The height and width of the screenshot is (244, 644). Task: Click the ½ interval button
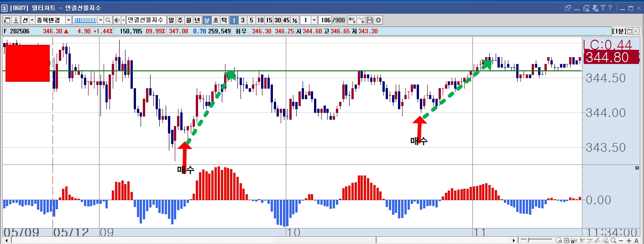tap(295, 20)
